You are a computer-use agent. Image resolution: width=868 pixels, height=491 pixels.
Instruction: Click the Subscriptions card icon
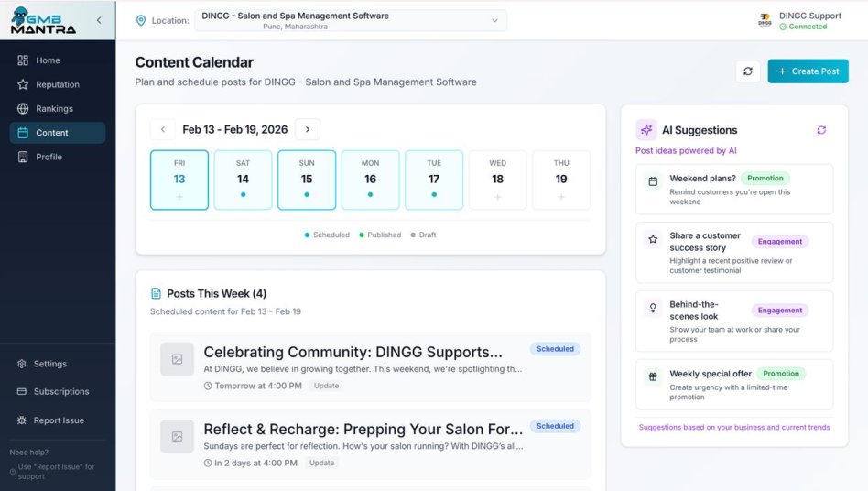22,391
